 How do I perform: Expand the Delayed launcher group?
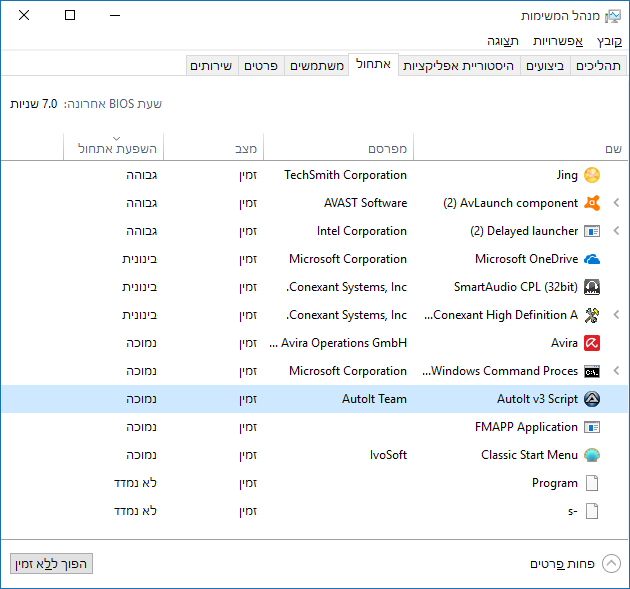616,231
